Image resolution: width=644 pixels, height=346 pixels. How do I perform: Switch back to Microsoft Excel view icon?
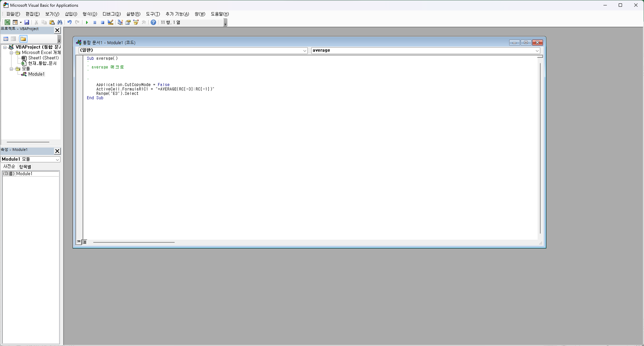tap(7, 22)
